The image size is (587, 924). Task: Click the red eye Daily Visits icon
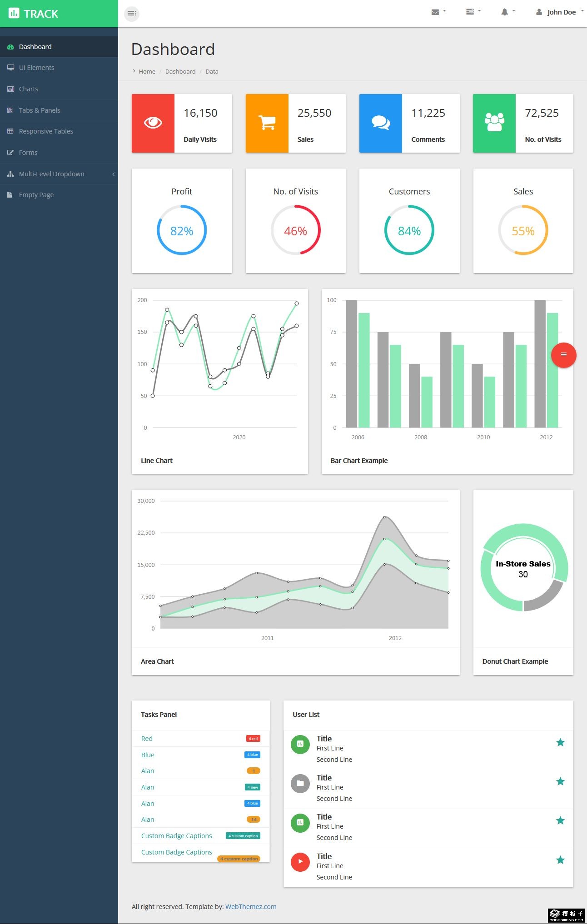[x=153, y=123]
